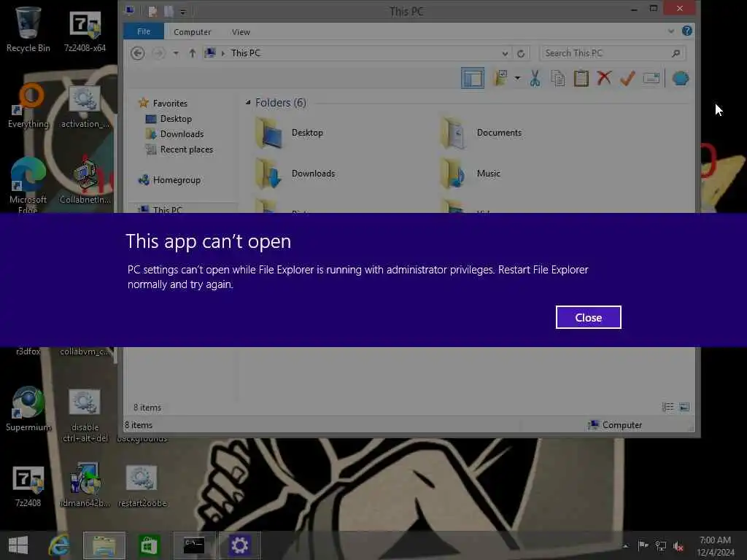The image size is (747, 560).
Task: Click the Rename toolbar icon
Action: coord(651,77)
